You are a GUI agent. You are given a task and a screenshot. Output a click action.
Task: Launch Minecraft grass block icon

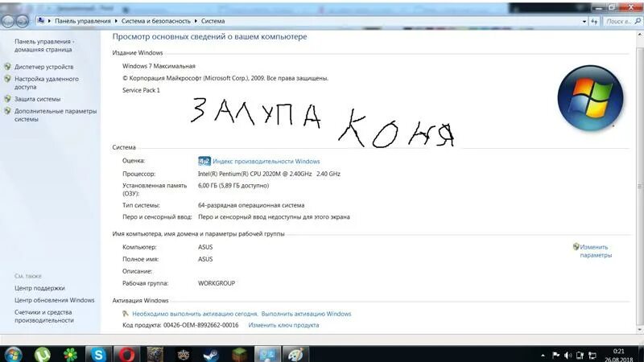(x=239, y=354)
